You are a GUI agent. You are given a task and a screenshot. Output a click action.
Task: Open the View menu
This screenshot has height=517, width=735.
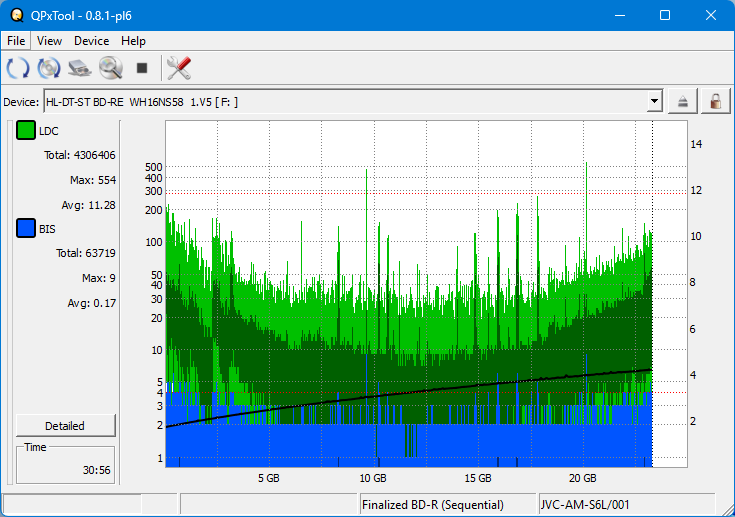pyautogui.click(x=49, y=41)
